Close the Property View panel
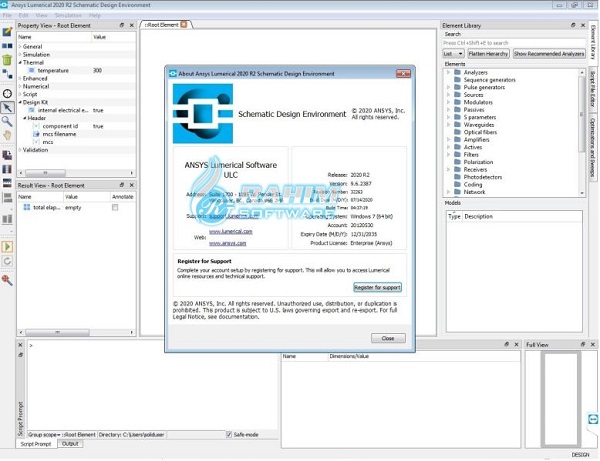 pyautogui.click(x=132, y=25)
